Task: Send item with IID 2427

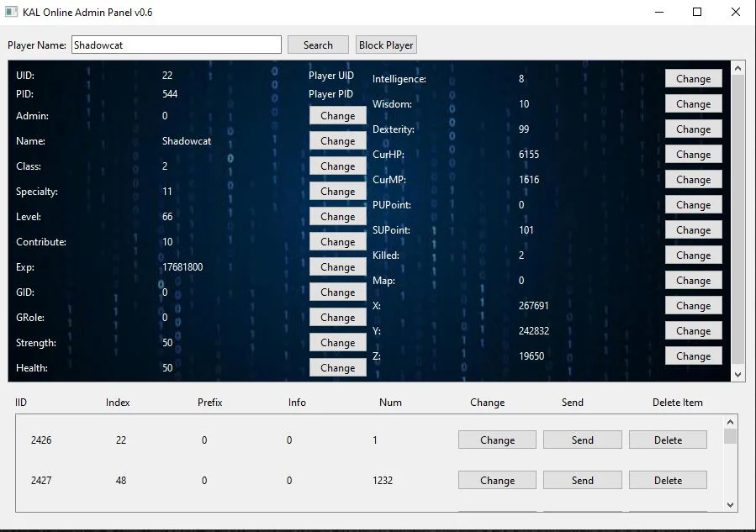Action: pyautogui.click(x=583, y=481)
